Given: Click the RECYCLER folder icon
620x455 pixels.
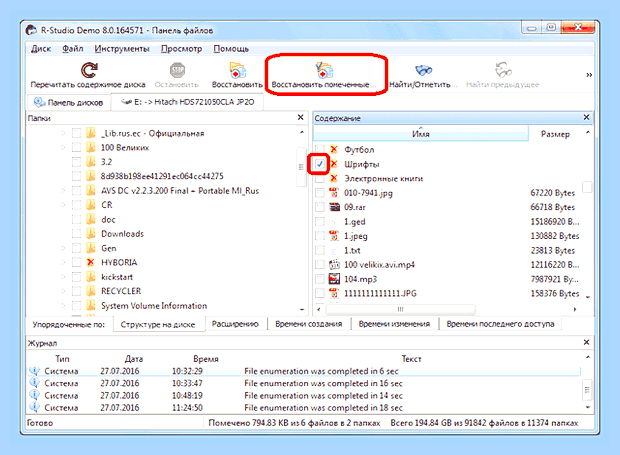Looking at the screenshot, I should 91,291.
